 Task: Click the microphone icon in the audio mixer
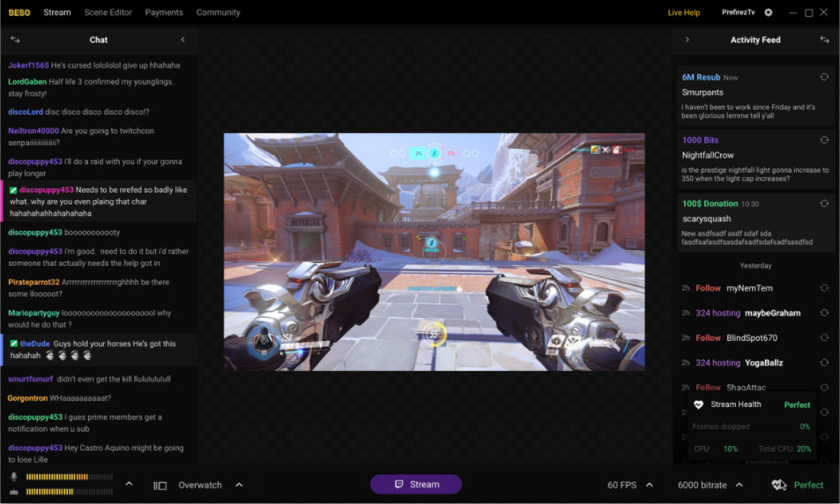coord(14,476)
